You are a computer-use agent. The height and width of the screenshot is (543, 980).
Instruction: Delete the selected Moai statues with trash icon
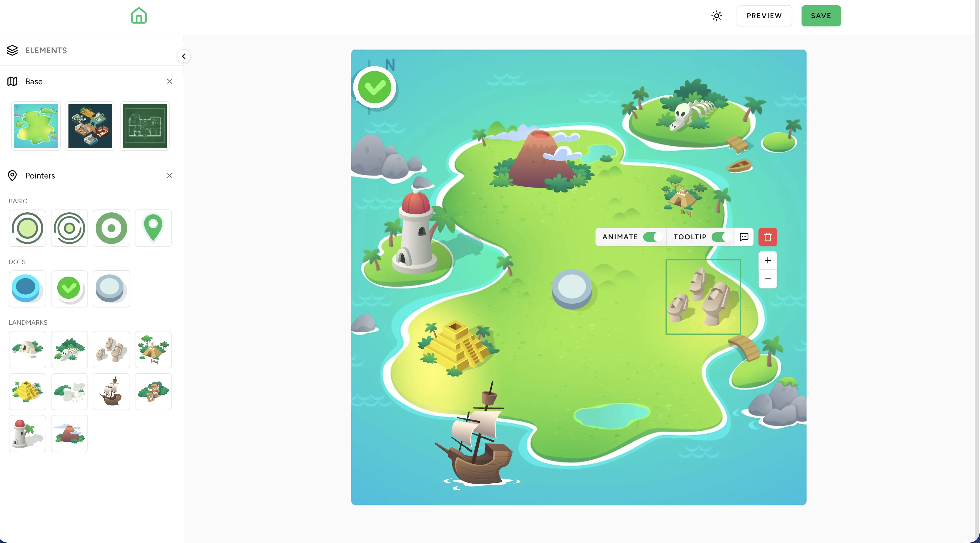[768, 237]
